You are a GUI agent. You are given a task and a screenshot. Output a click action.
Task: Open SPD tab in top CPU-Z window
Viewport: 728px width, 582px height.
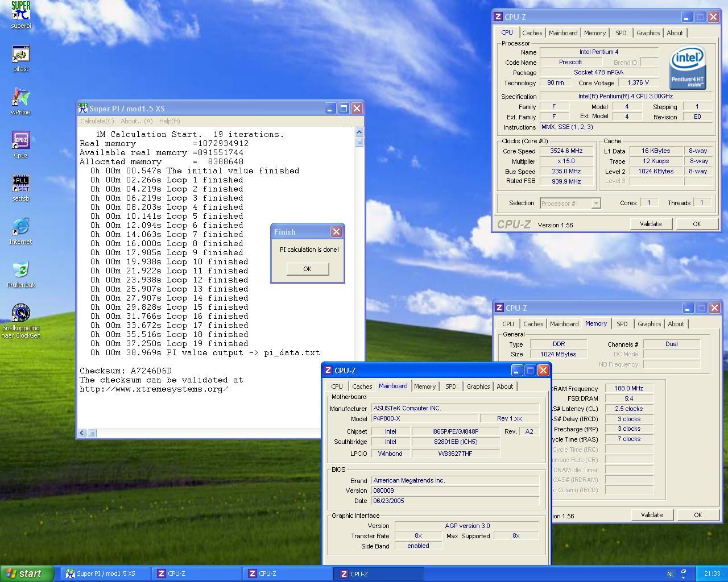[x=621, y=33]
